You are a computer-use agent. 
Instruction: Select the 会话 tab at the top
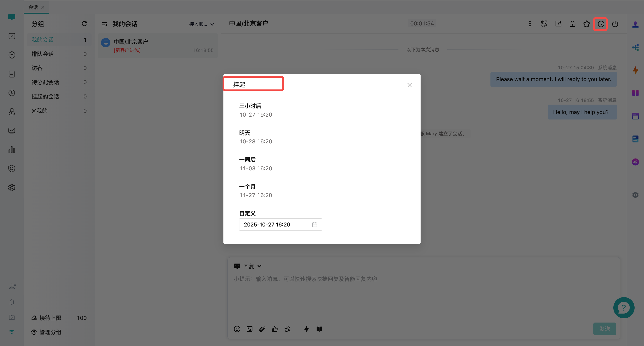click(33, 7)
